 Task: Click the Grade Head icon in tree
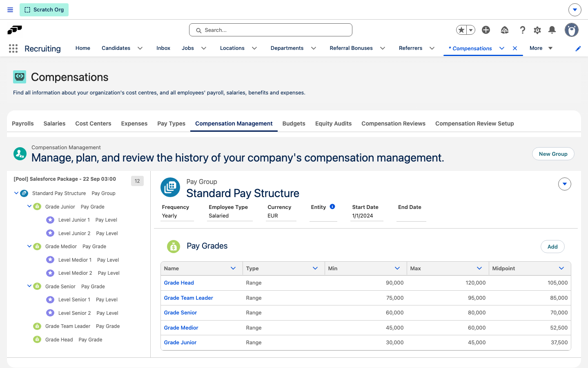point(37,339)
